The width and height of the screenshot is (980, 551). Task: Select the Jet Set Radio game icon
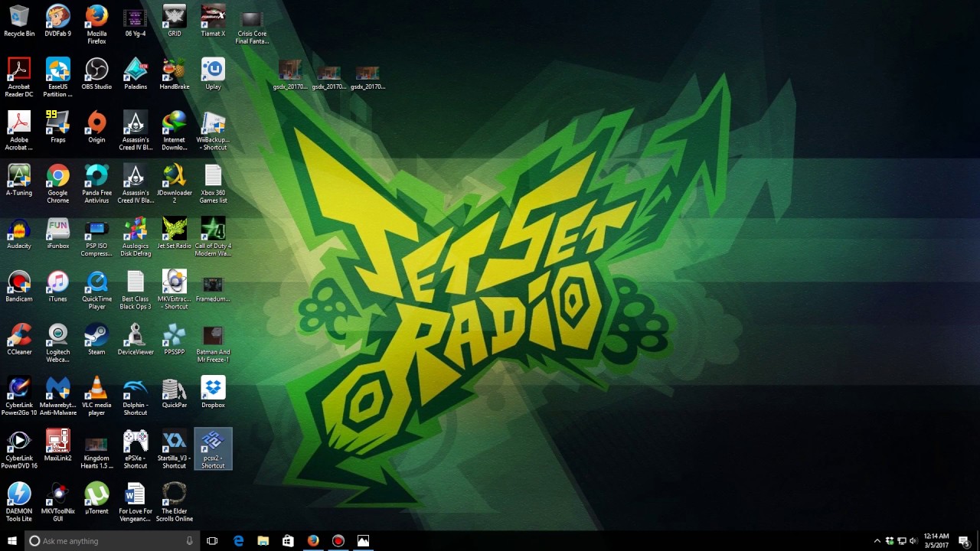tap(175, 233)
